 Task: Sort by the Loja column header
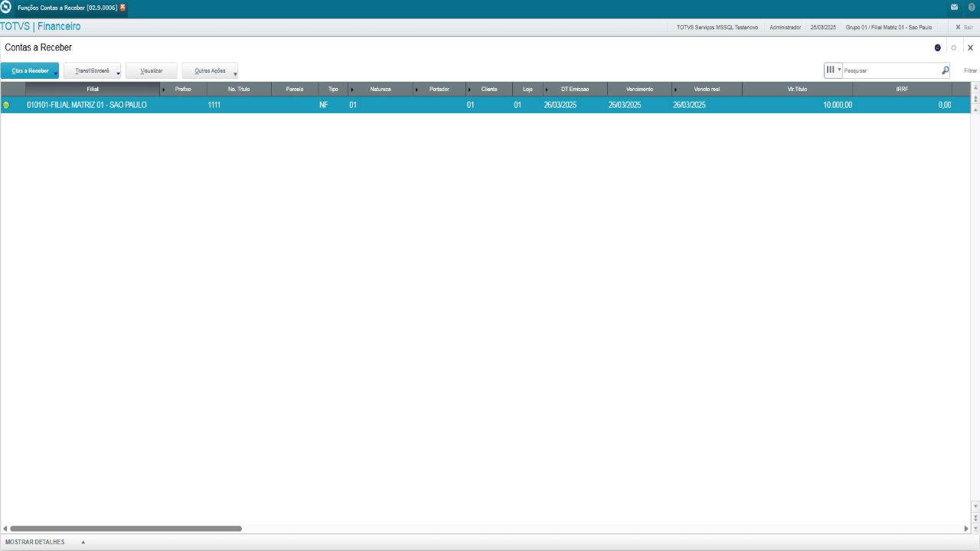(528, 89)
